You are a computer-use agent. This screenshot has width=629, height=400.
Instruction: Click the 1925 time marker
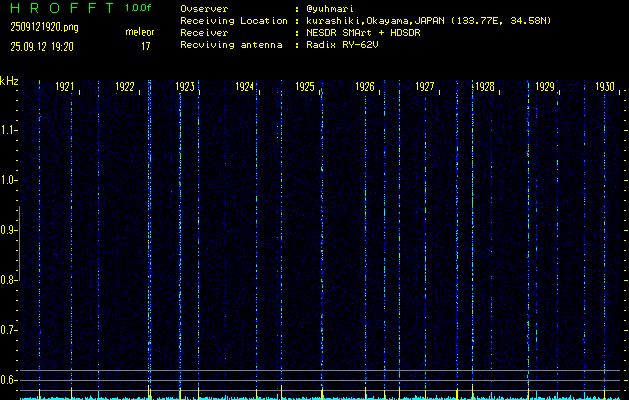[x=305, y=87]
